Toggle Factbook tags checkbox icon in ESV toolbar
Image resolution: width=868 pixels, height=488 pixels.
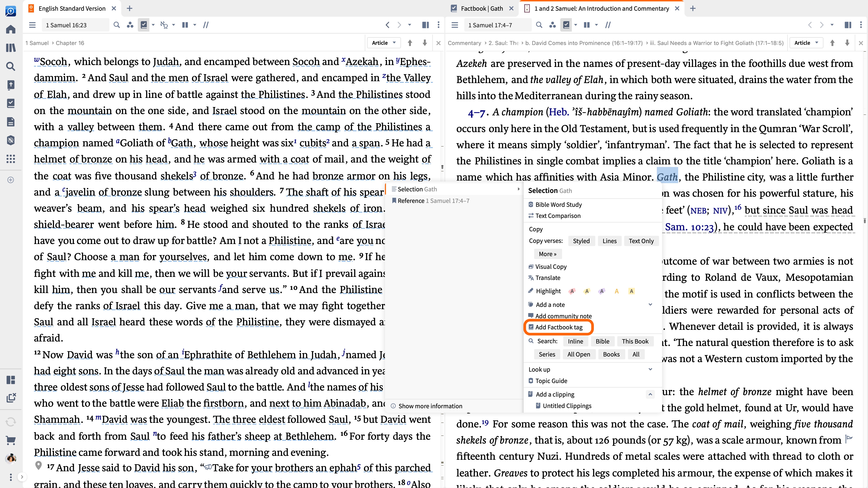coord(144,25)
